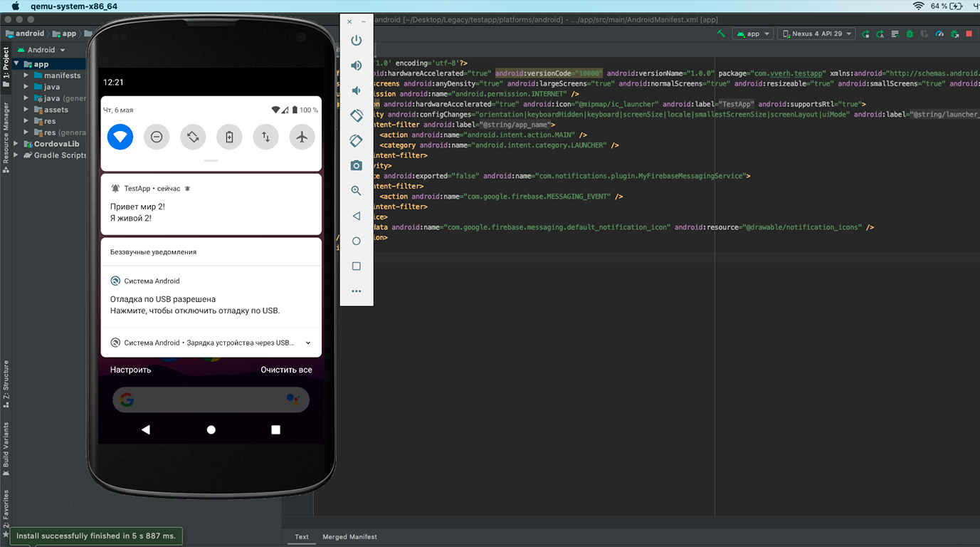Select the Text tab of the editor

302,537
